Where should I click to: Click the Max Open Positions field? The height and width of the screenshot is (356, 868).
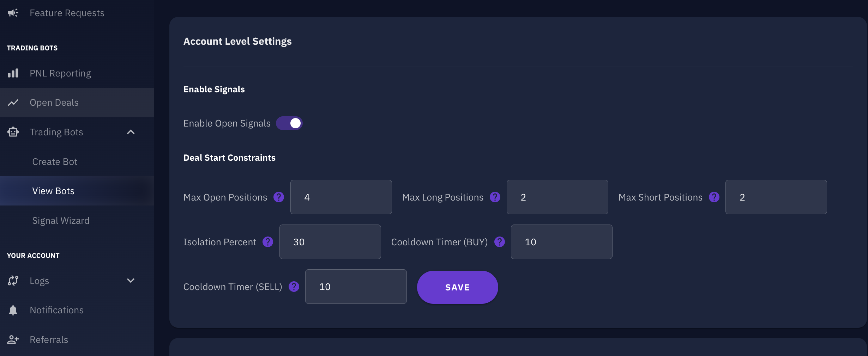[341, 197]
